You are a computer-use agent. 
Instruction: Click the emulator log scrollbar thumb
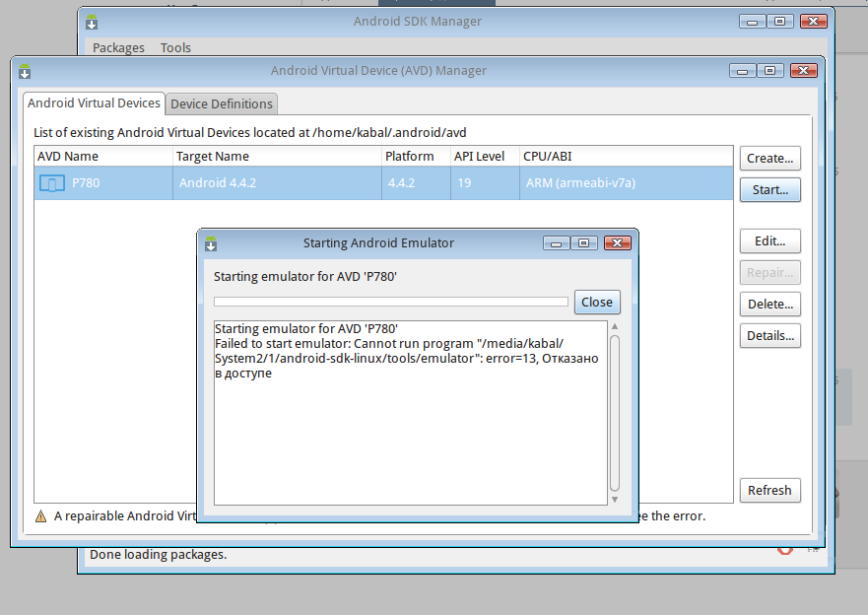point(615,413)
